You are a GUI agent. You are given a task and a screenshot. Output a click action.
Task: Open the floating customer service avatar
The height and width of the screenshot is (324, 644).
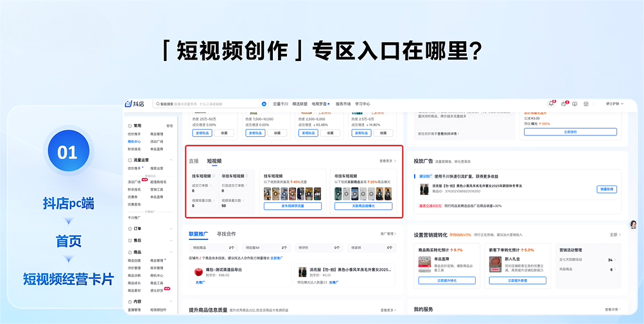click(633, 224)
